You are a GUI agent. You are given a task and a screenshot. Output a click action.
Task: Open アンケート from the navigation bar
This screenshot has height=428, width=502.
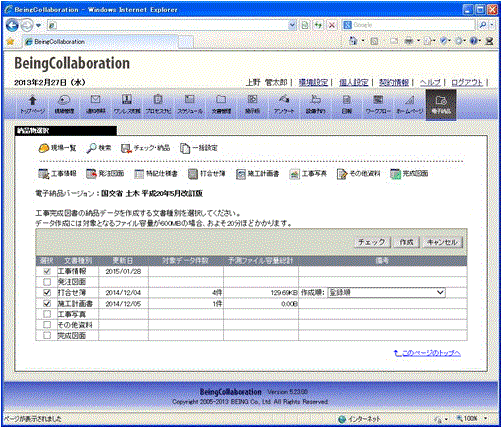click(284, 104)
